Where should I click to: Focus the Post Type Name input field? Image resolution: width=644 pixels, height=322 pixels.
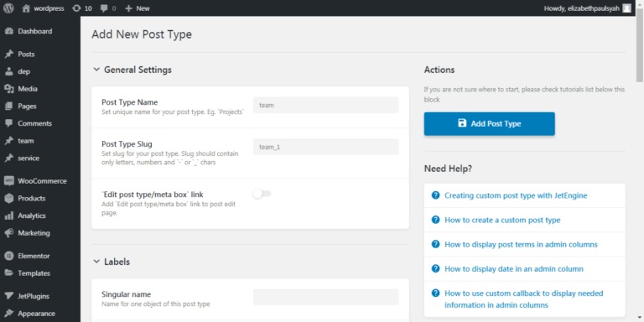[325, 105]
